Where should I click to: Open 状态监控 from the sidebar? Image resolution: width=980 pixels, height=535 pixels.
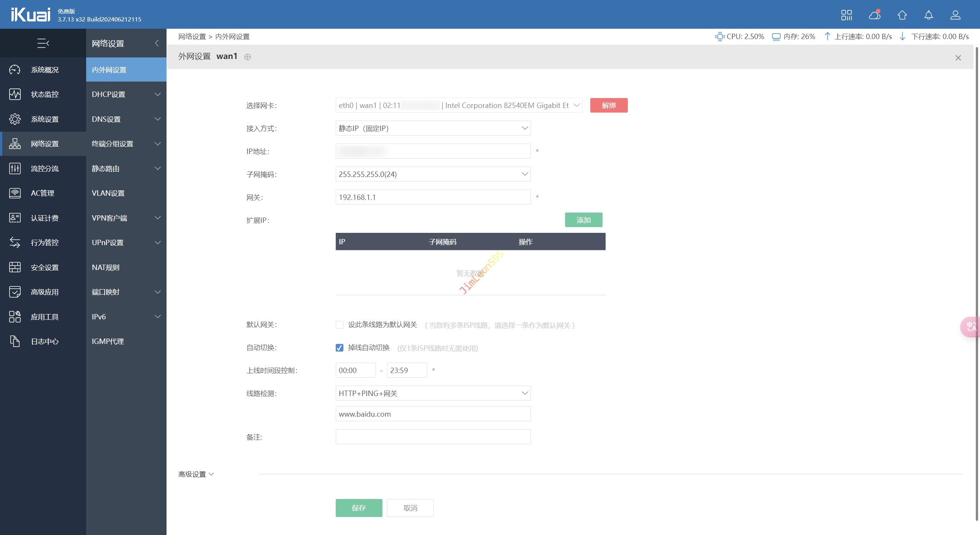44,94
